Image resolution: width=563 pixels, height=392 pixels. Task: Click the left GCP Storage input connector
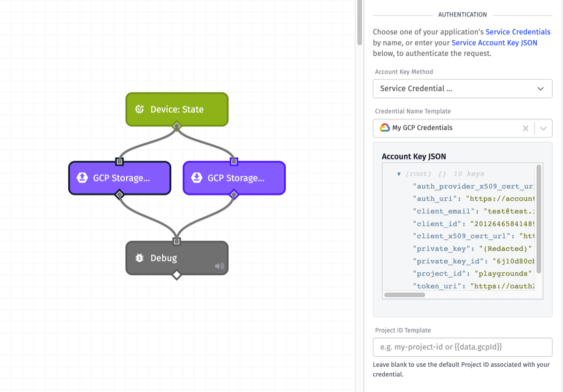tap(120, 162)
